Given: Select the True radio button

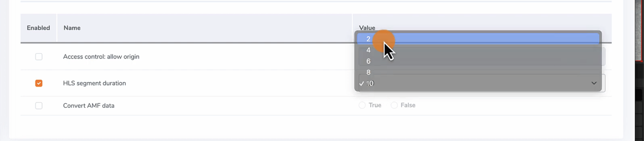Looking at the screenshot, I should coord(362,105).
